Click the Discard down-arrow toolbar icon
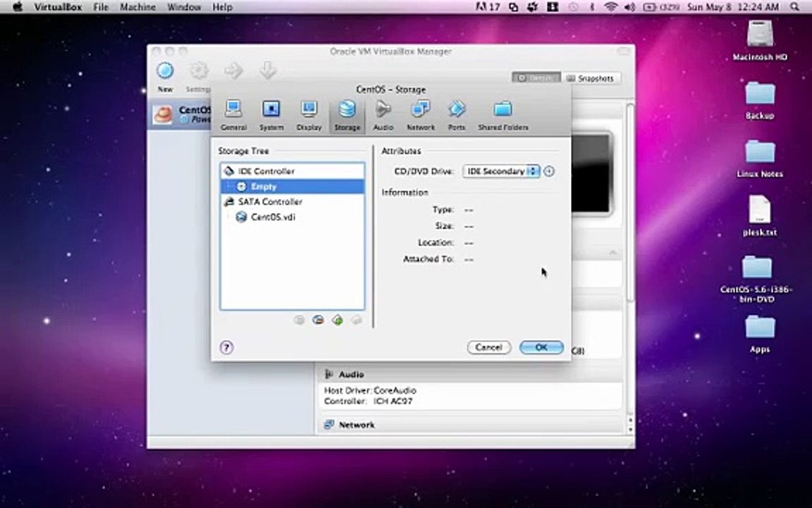This screenshot has width=812, height=508. [268, 71]
